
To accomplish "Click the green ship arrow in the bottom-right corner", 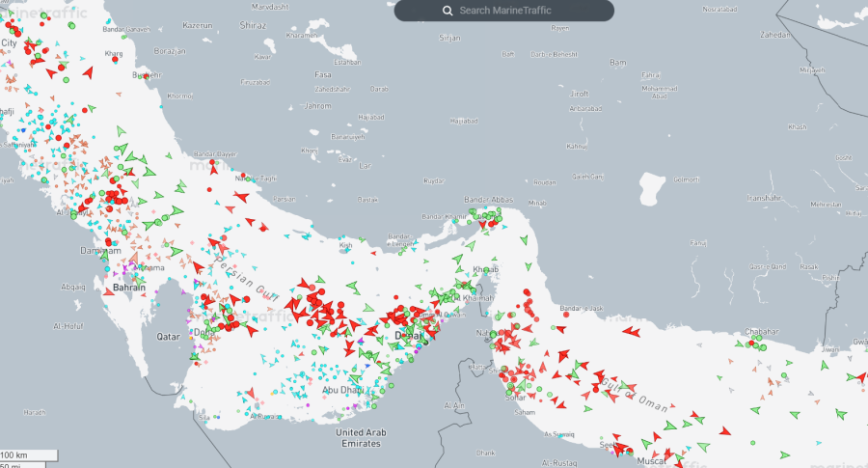I will click(x=841, y=414).
